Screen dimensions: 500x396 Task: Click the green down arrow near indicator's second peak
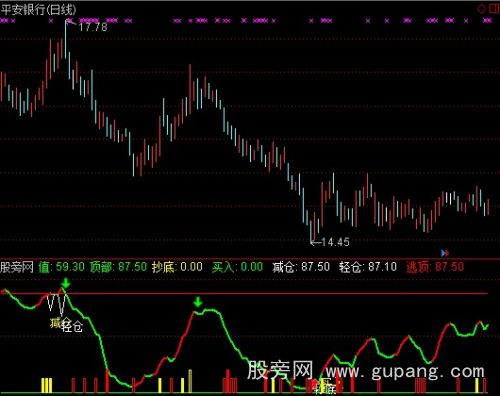pos(198,302)
